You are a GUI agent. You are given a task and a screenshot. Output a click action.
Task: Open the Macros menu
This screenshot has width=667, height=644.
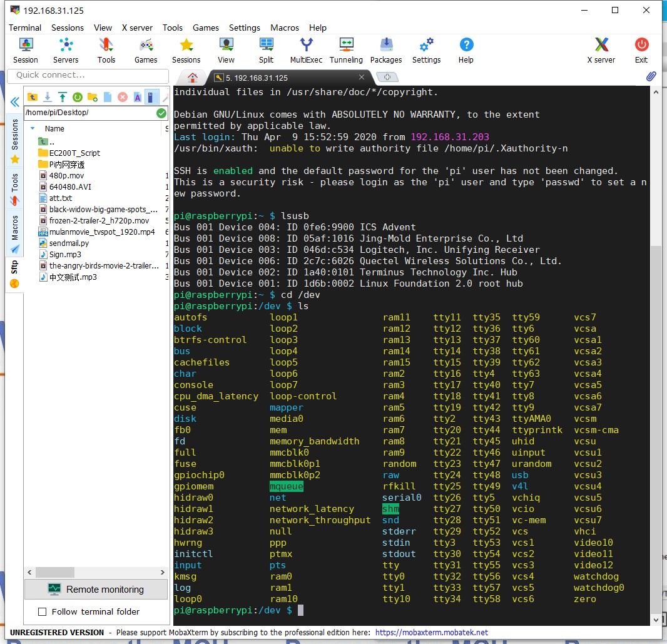click(x=285, y=28)
